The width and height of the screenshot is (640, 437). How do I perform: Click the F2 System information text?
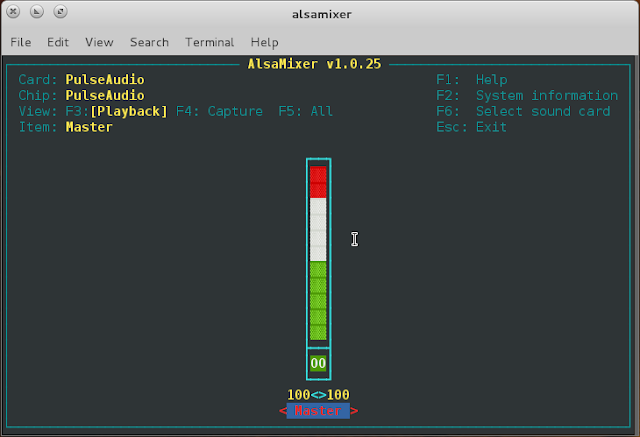(527, 95)
